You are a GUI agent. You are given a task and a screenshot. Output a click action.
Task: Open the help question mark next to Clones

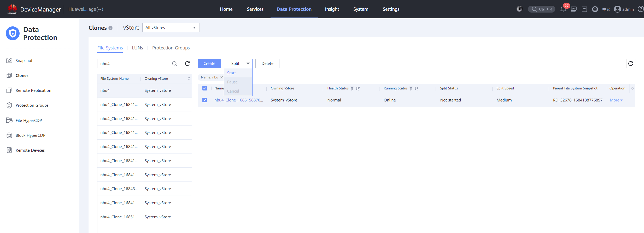tap(110, 28)
